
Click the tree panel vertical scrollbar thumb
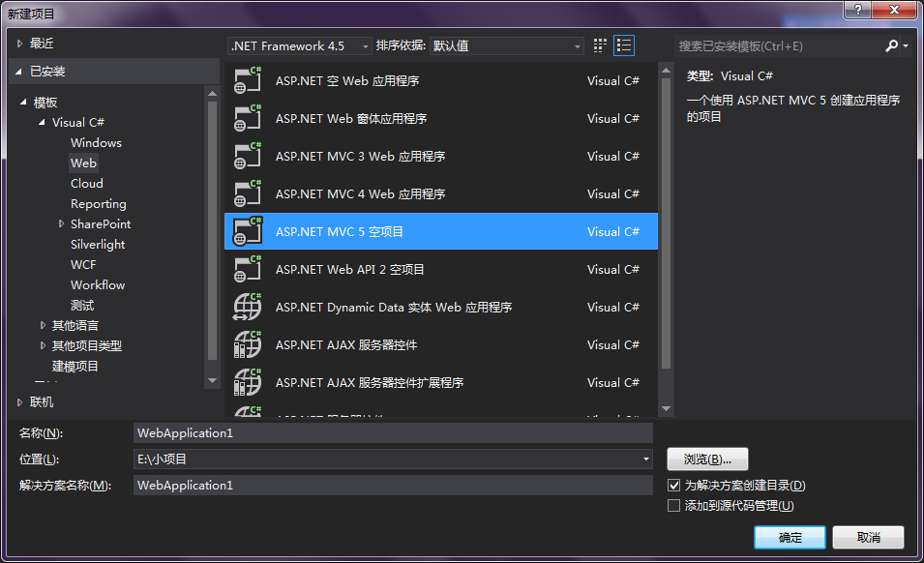[213, 231]
